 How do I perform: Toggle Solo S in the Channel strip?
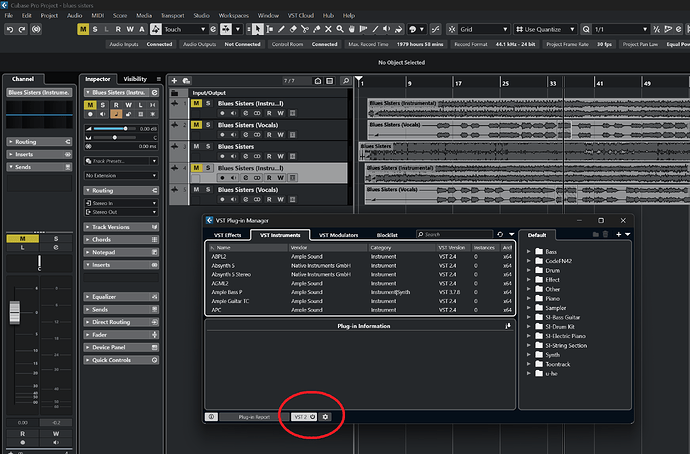click(x=56, y=238)
